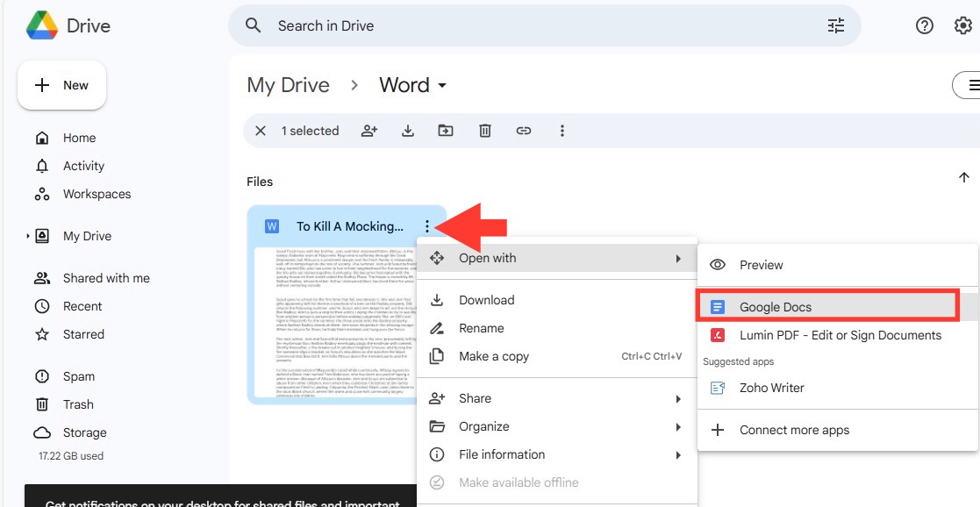Select Make a copy
The height and width of the screenshot is (507, 980).
[557, 356]
